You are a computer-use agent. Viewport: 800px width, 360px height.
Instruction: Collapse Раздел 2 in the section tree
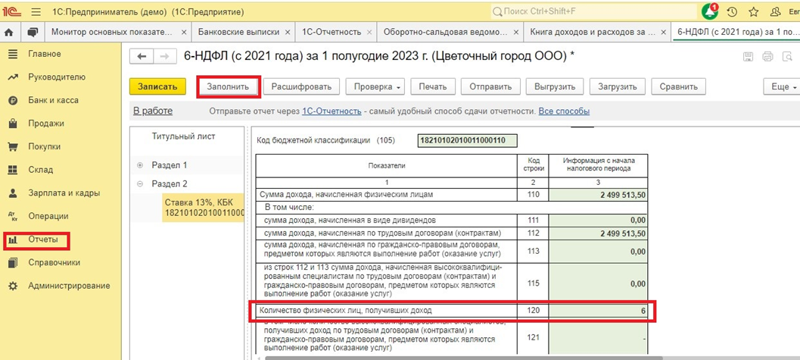pos(140,184)
